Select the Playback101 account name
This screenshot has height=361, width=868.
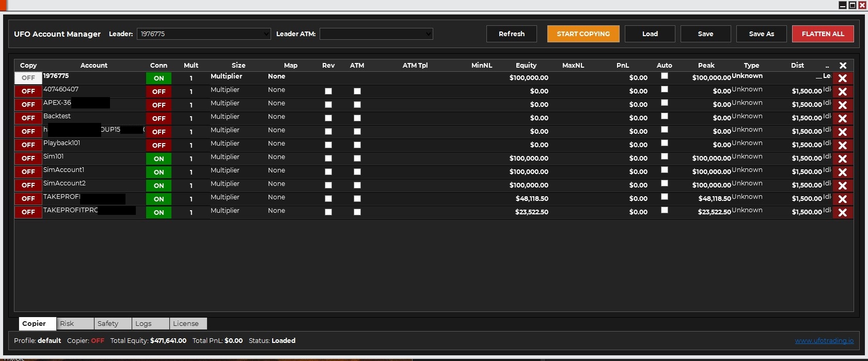point(61,143)
